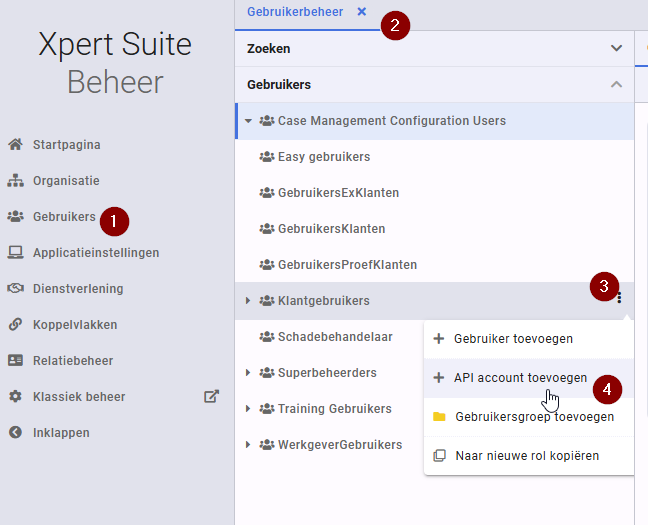The image size is (648, 525).
Task: Click the yellow folder icon for Gebruikersgroep toevoegen
Action: tap(439, 417)
